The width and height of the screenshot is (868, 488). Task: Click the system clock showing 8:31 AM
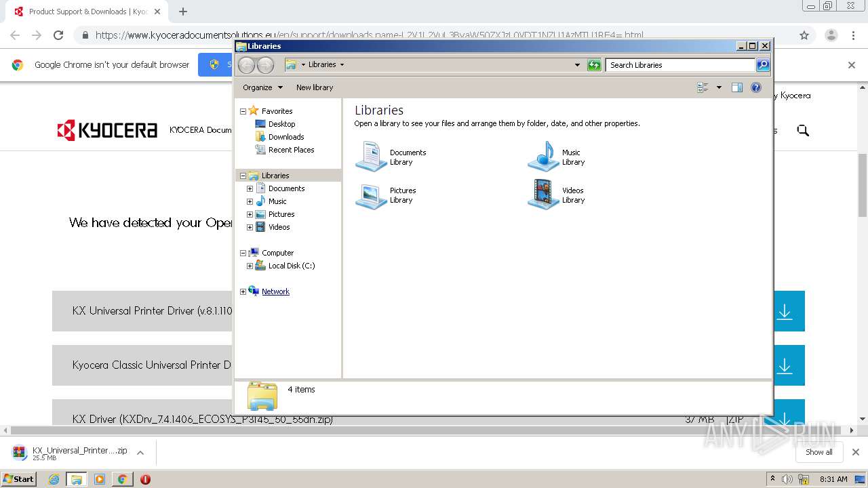point(833,479)
